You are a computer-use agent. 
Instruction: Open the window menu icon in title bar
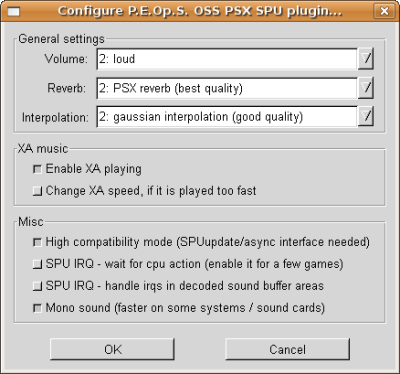pyautogui.click(x=14, y=11)
